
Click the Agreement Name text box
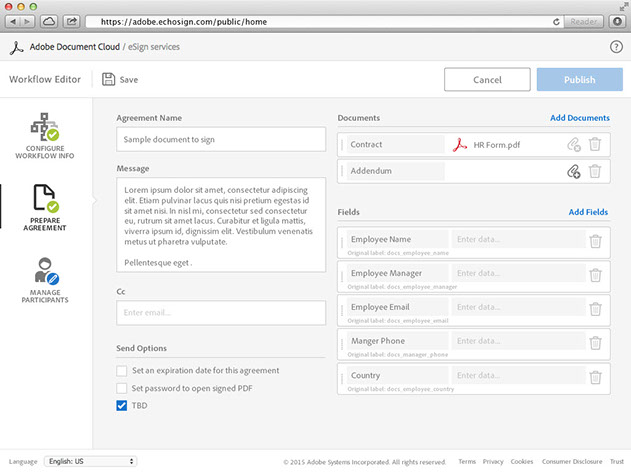point(221,139)
